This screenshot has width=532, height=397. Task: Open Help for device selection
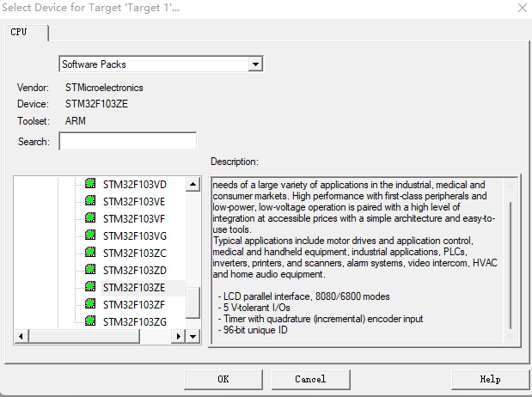click(490, 379)
